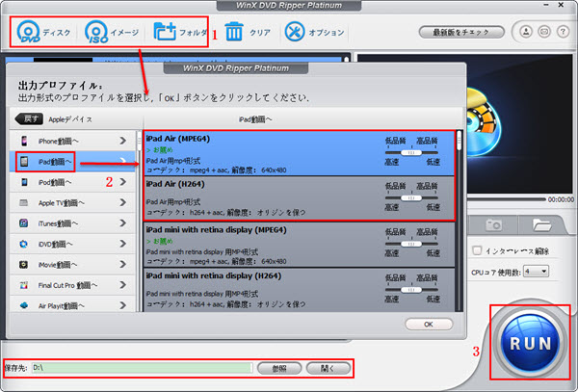Adjust quality slider for iPad Air (MPEG4)
The width and height of the screenshot is (578, 392).
pos(411,152)
